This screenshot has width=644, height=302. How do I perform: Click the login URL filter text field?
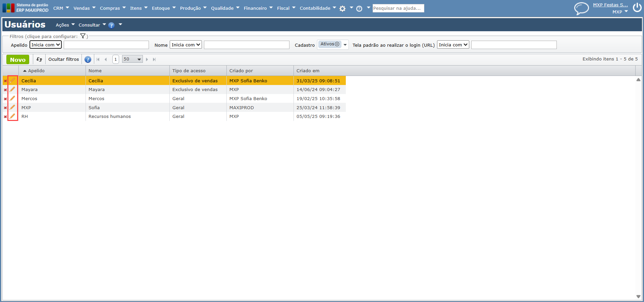[514, 45]
